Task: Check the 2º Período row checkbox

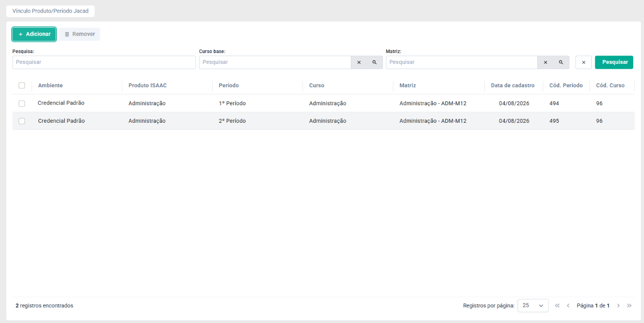Action: click(x=22, y=121)
